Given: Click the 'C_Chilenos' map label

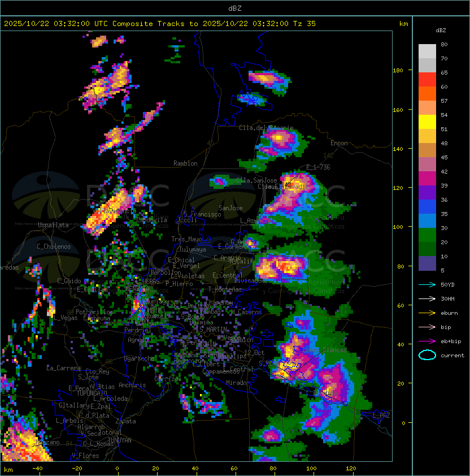Looking at the screenshot, I should [54, 246].
